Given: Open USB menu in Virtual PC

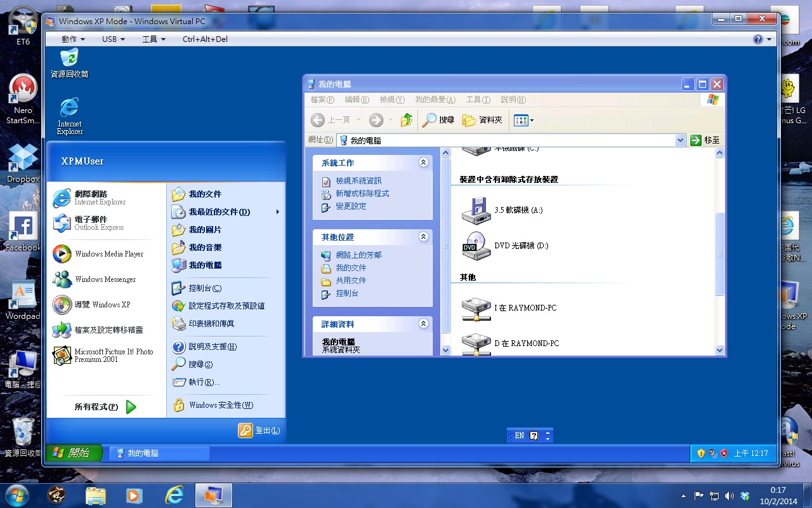Looking at the screenshot, I should tap(114, 39).
